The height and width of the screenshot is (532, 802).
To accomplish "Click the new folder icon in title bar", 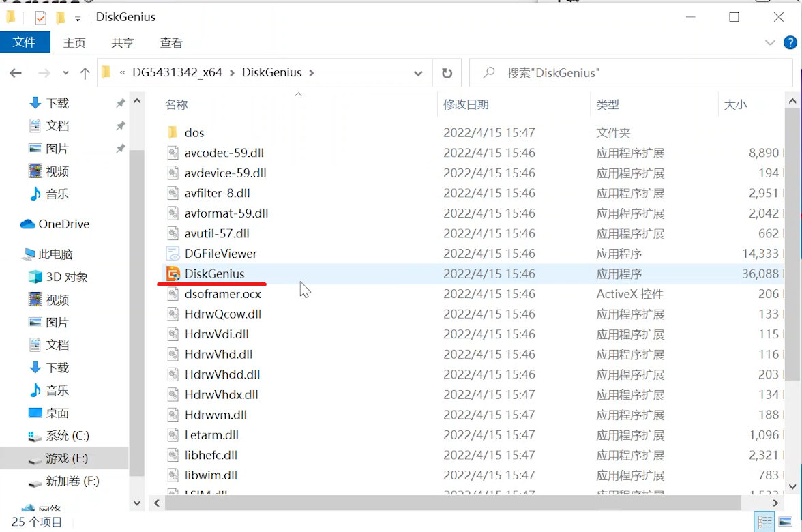I will pos(60,18).
